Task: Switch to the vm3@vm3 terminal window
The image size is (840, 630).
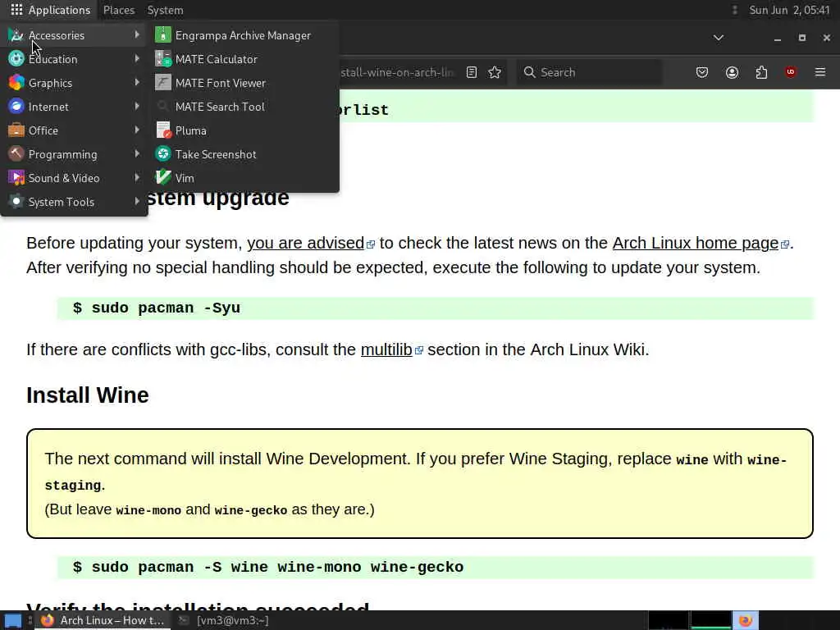Action: click(x=225, y=620)
